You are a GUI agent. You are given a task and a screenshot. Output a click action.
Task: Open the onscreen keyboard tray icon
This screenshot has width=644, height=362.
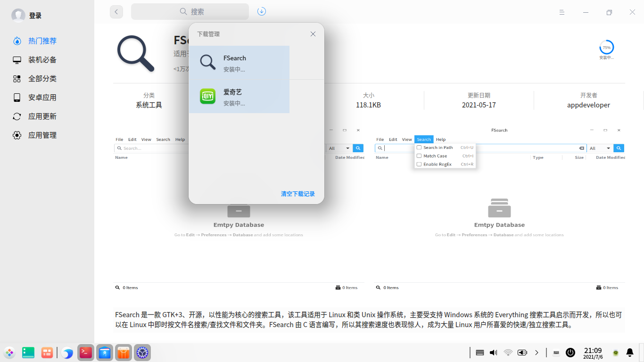click(556, 353)
